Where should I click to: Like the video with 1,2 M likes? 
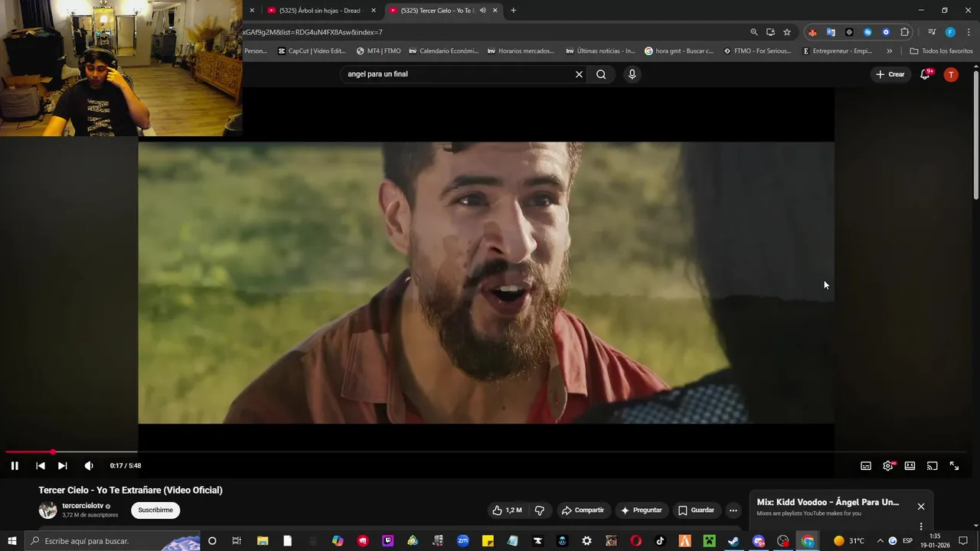pos(507,510)
